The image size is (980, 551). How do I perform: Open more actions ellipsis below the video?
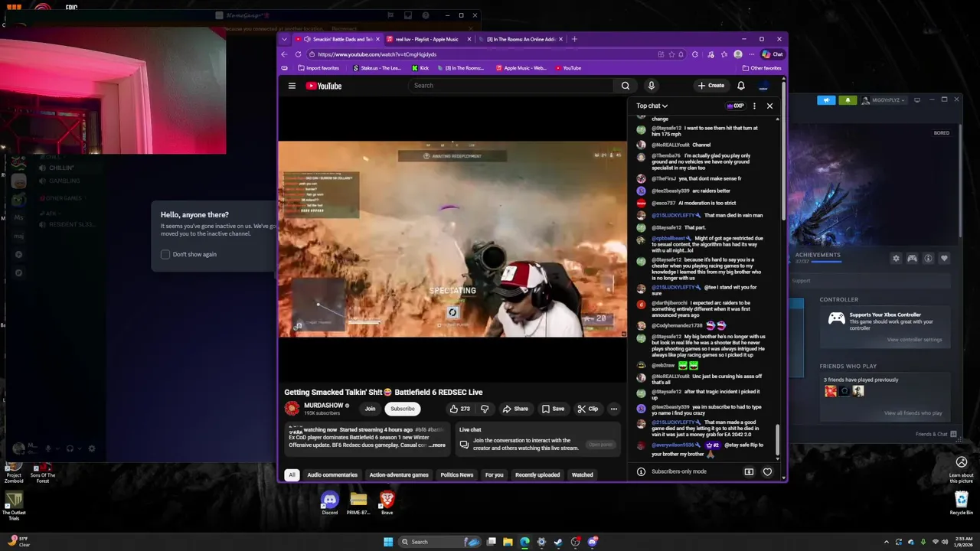[613, 409]
